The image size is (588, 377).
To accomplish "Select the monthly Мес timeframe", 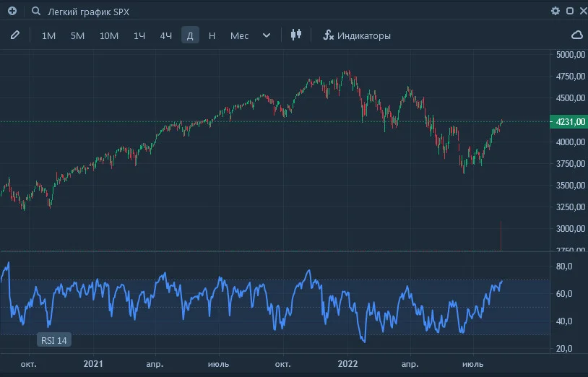I will (x=239, y=35).
